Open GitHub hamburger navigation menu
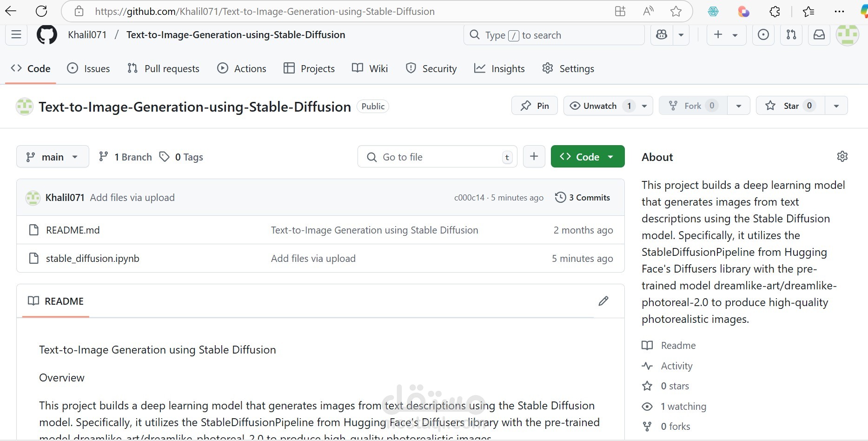Viewport: 868px width, 441px height. point(16,35)
